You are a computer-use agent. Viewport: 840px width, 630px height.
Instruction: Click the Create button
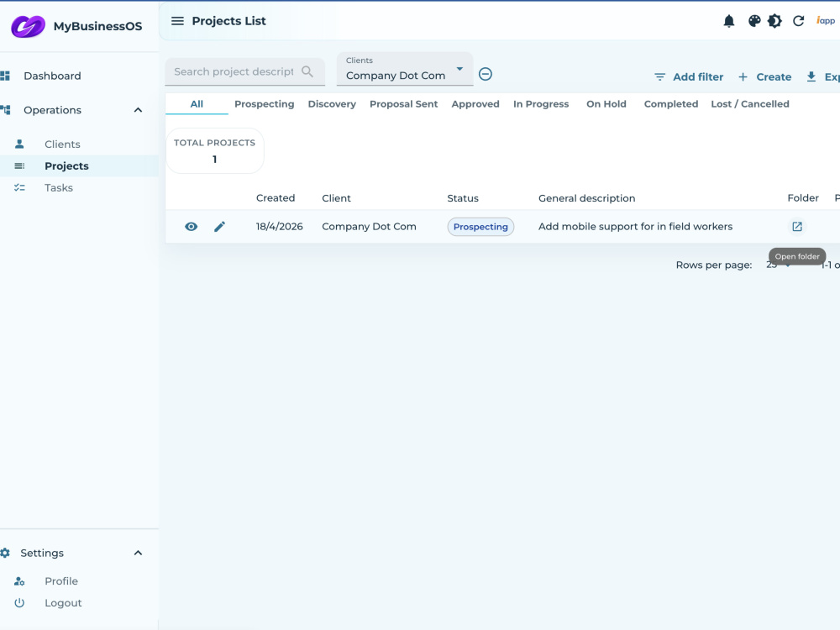764,76
